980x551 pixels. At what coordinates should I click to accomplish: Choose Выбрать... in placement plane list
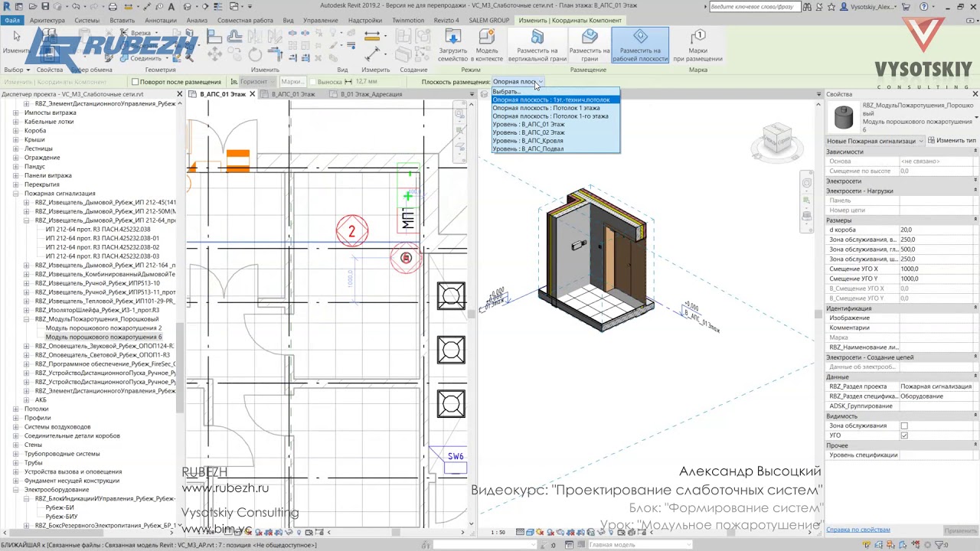[555, 92]
